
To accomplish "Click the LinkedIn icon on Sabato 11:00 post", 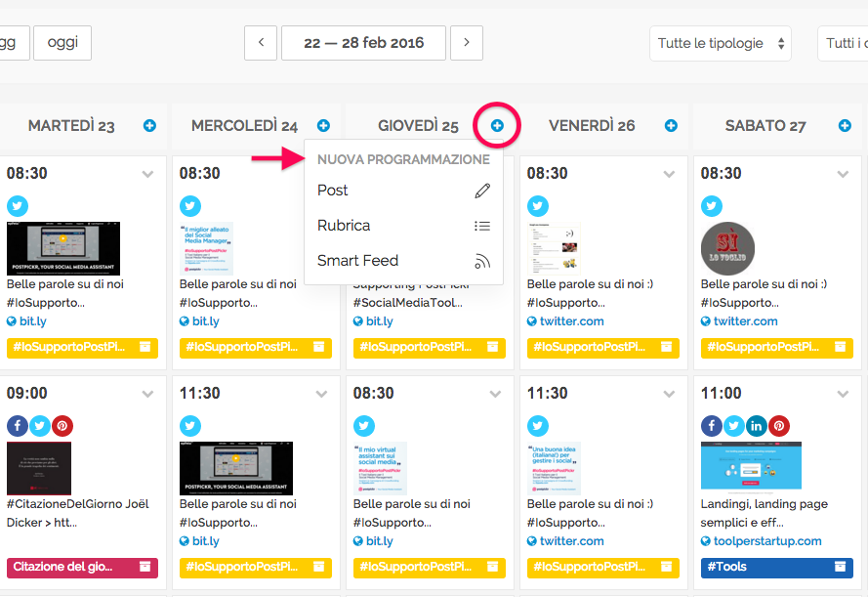I will click(x=757, y=426).
